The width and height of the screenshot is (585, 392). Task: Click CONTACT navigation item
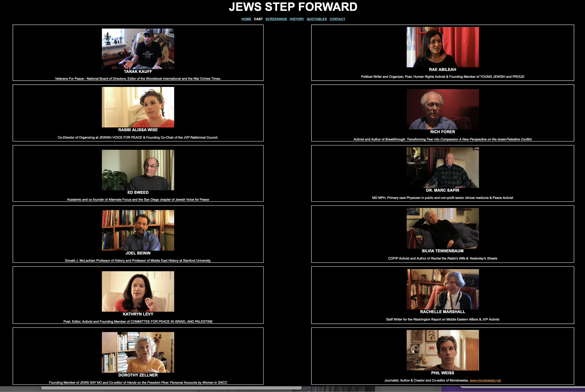(338, 19)
